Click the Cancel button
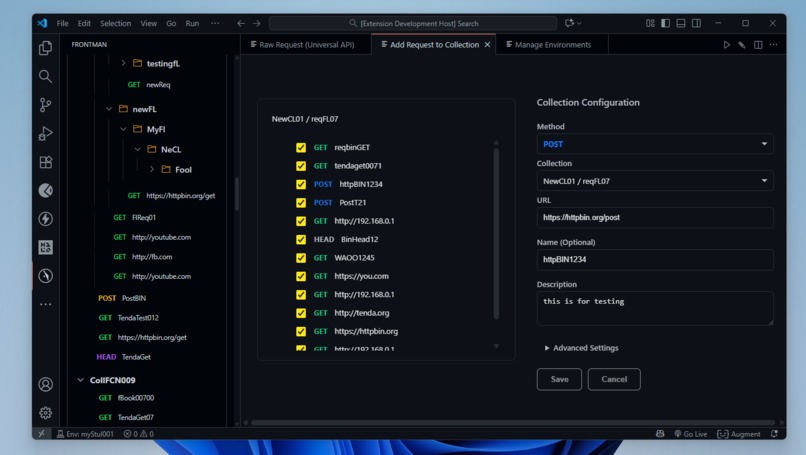Viewport: 806px width, 455px height. [614, 379]
